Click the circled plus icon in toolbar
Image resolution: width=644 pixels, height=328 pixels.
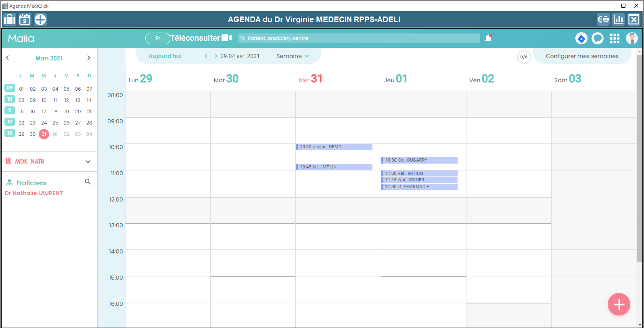coord(40,19)
